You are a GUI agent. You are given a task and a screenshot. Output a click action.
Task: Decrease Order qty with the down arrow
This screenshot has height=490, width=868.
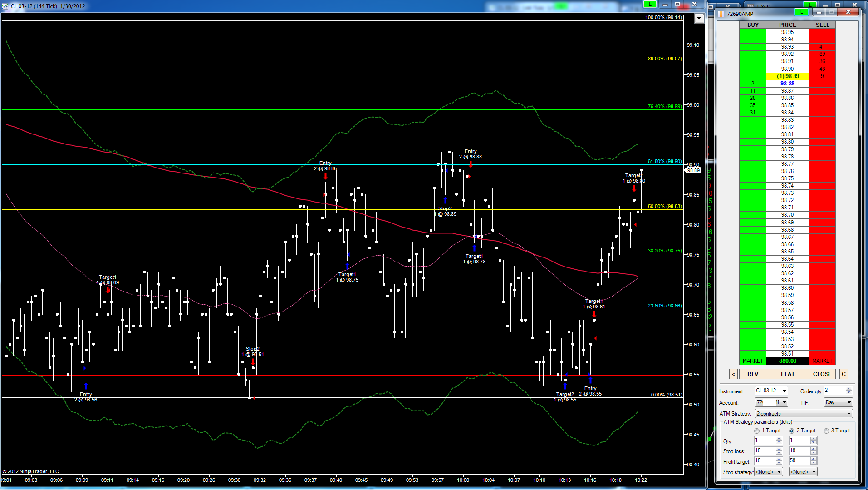tap(849, 393)
